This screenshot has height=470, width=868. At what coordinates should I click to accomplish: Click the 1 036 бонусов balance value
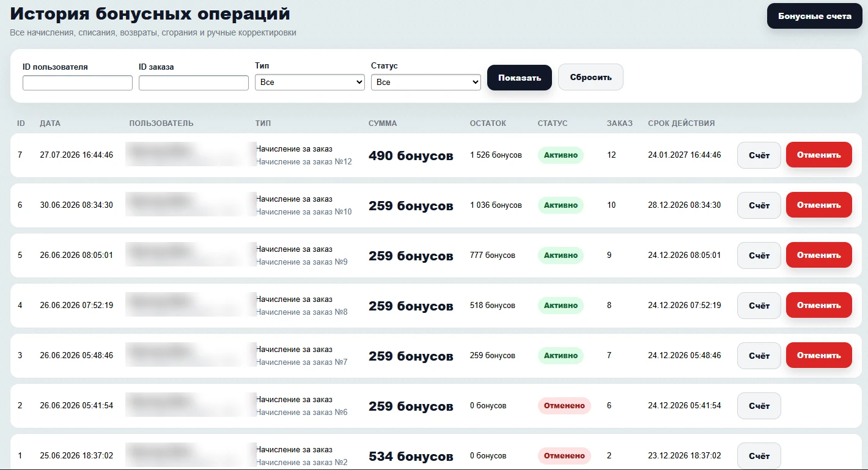click(x=496, y=205)
